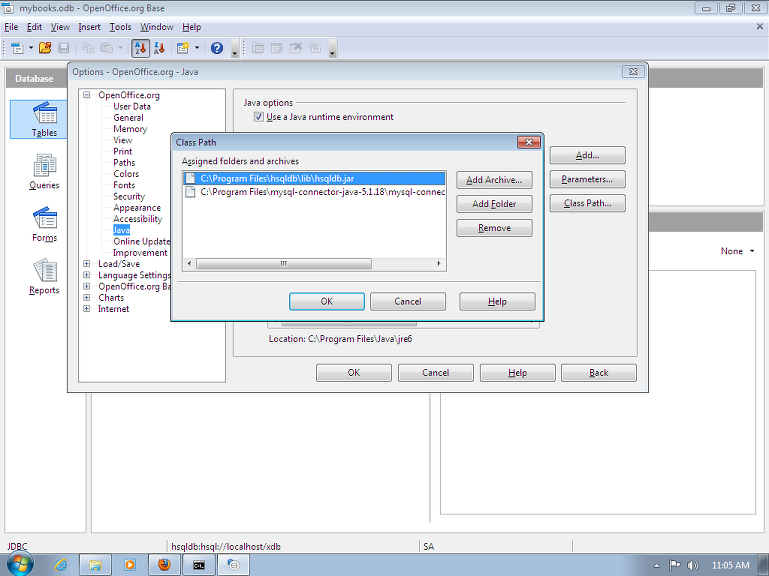This screenshot has height=576, width=769.
Task: Click Back button in Options dialog
Action: tap(598, 373)
